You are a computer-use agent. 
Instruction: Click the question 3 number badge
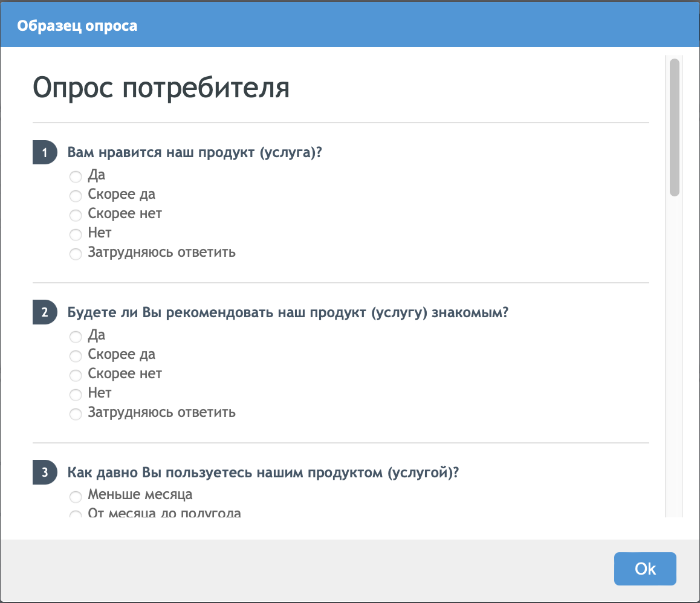(x=44, y=473)
